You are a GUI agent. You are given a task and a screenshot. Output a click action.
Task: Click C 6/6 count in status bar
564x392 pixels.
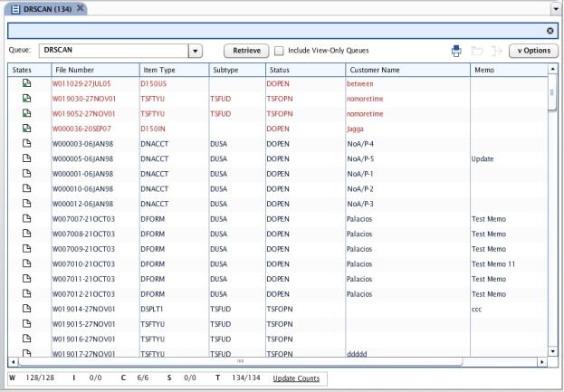point(135,378)
